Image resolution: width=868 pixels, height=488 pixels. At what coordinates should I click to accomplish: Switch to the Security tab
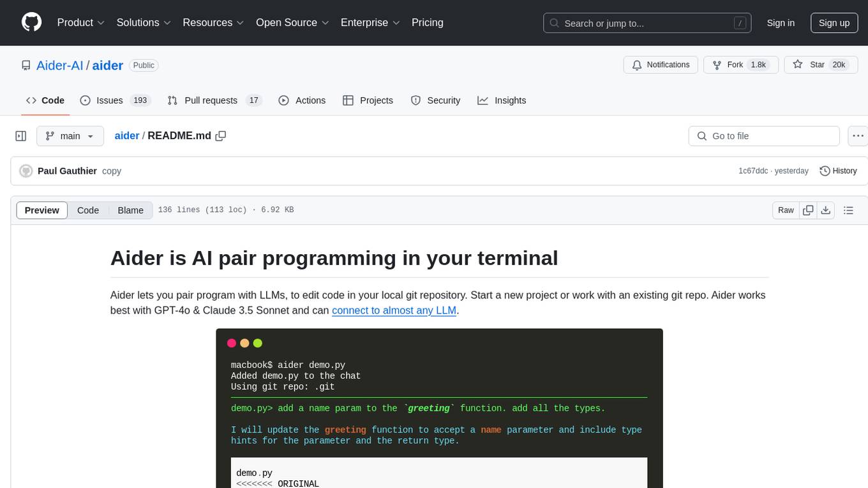436,100
